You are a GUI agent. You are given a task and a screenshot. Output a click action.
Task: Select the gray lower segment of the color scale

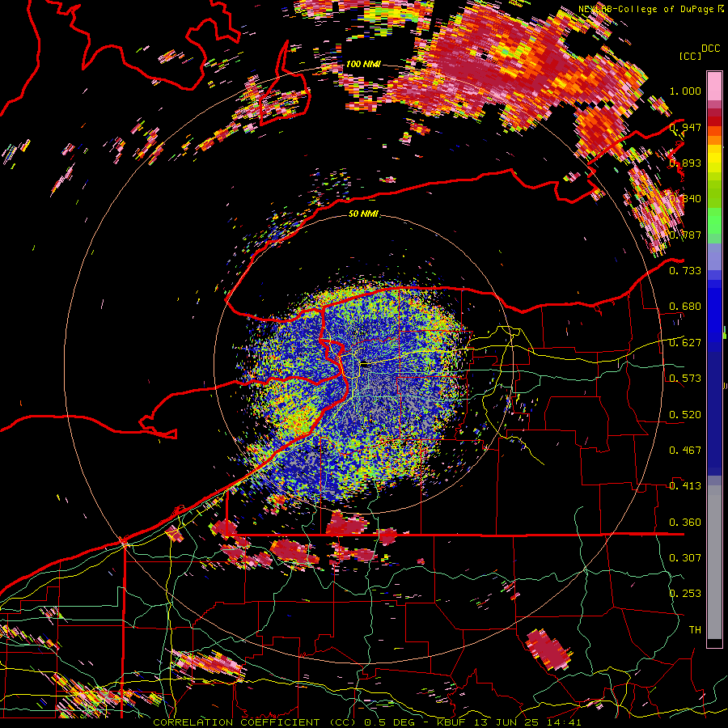click(714, 562)
